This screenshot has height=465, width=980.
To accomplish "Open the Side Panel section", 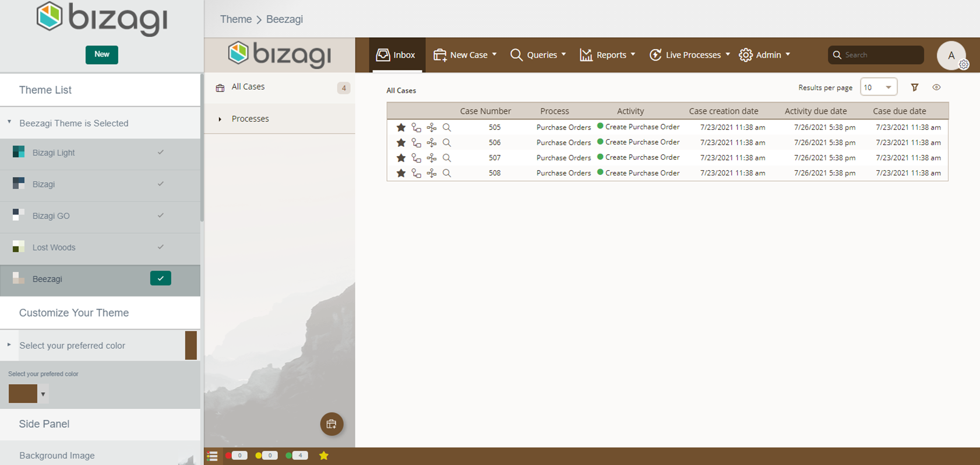I will 100,424.
